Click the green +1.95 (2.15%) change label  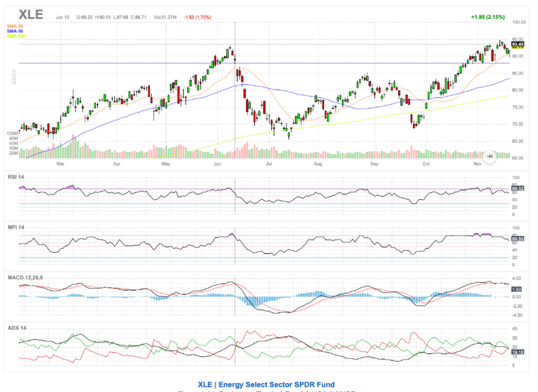(487, 17)
